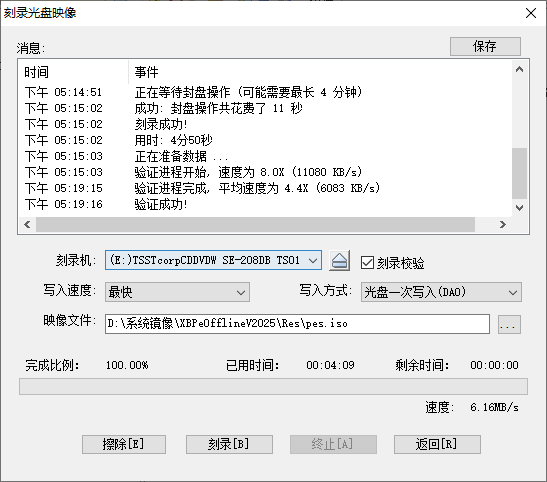
Task: Click the 返回[R] button
Action: (x=437, y=444)
